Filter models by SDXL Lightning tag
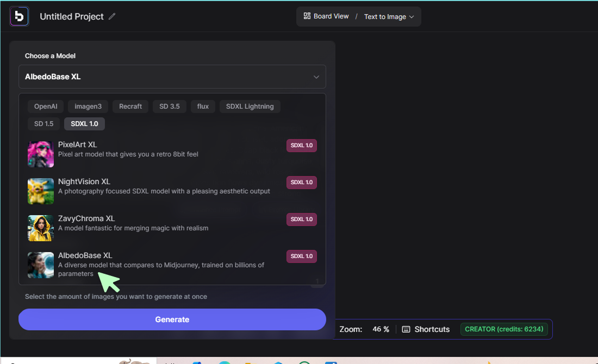This screenshot has height=364, width=598. tap(250, 106)
